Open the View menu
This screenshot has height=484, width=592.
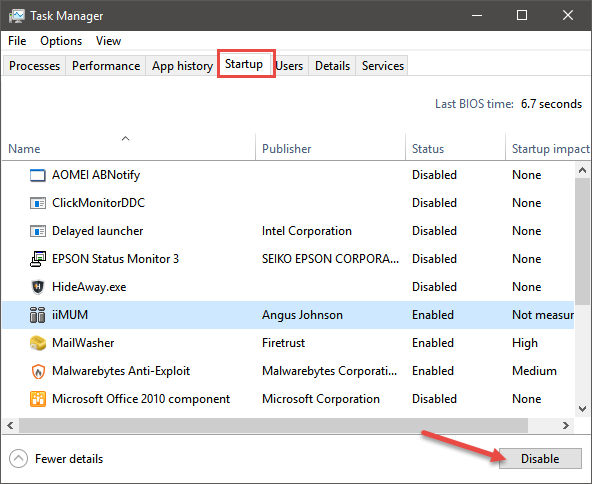click(x=108, y=41)
